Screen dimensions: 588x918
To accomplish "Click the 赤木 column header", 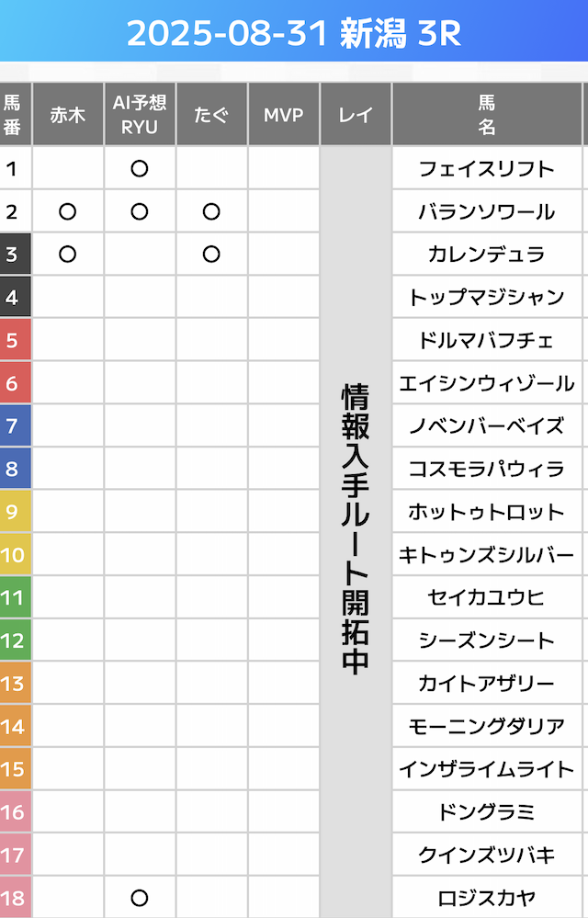I will (67, 115).
